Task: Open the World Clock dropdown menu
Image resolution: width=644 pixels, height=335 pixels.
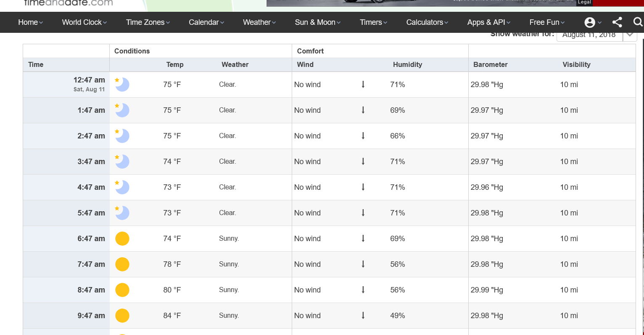Action: point(84,22)
